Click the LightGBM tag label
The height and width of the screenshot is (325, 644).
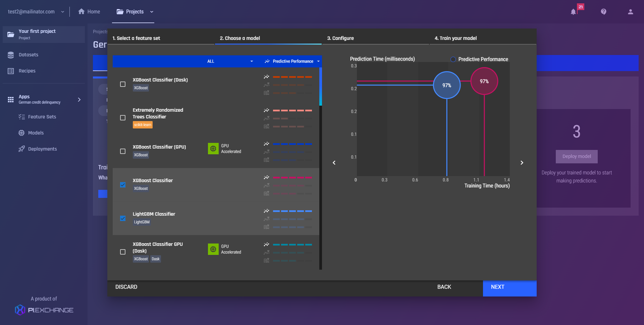[142, 222]
